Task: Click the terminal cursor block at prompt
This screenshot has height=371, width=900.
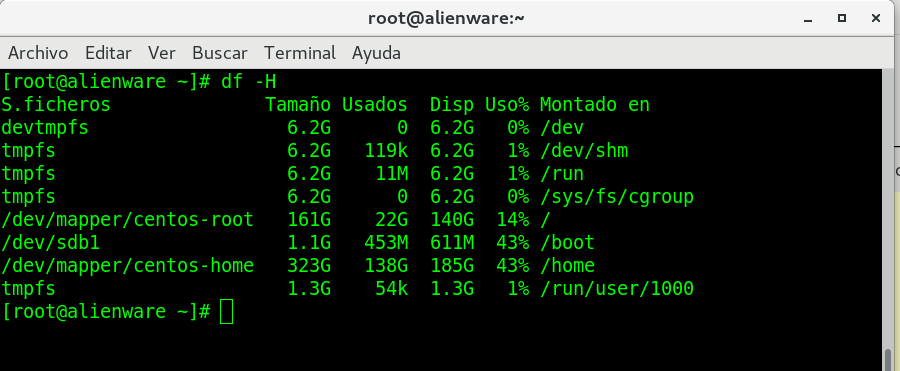Action: tap(226, 312)
